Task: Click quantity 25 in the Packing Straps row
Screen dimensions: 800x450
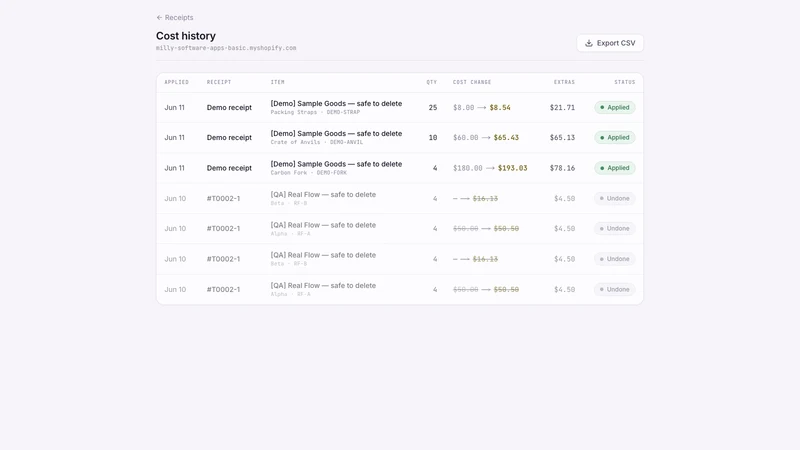Action: pyautogui.click(x=433, y=108)
